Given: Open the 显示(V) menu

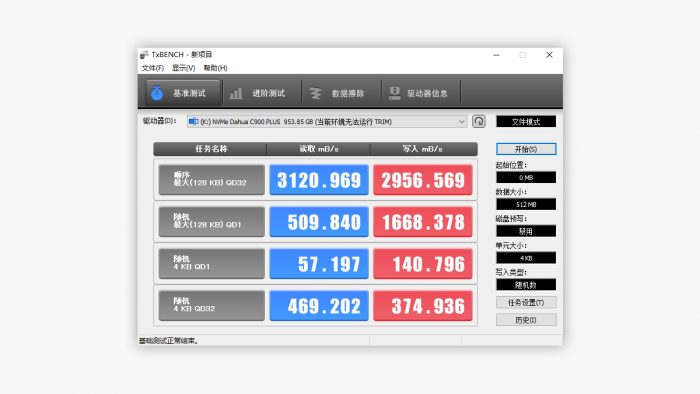Looking at the screenshot, I should click(x=183, y=68).
